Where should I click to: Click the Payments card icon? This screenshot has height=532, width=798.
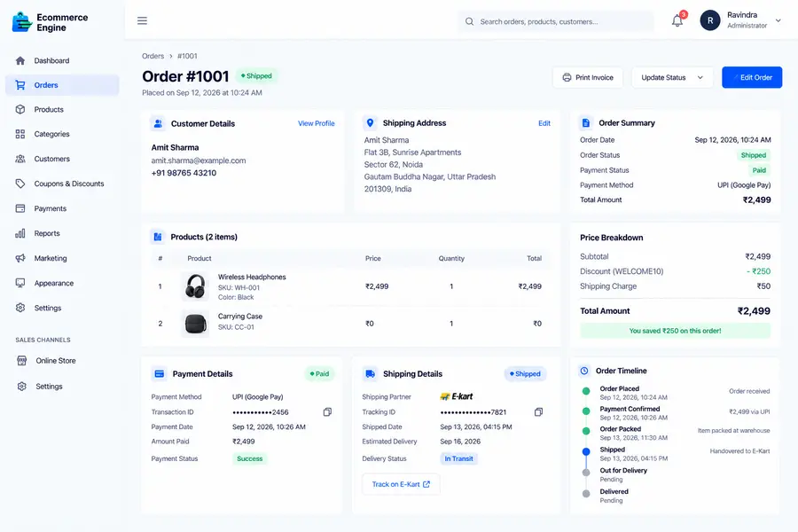coord(20,208)
